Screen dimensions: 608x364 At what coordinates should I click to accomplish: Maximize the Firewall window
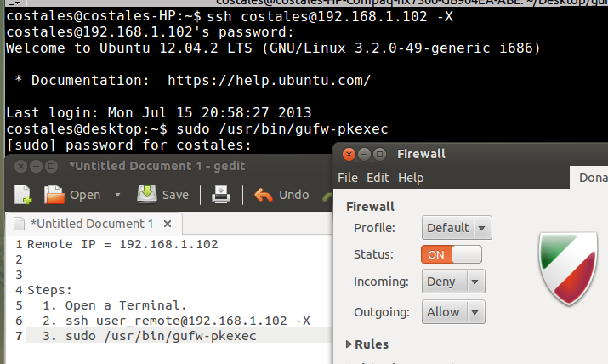379,154
